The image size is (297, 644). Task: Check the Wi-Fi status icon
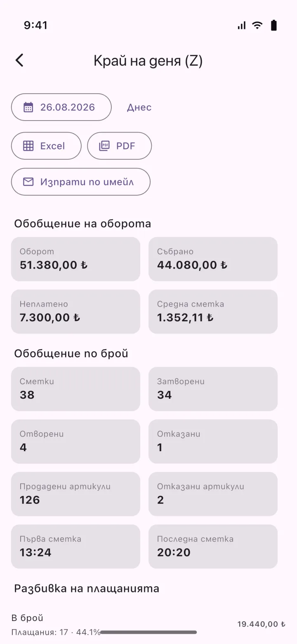(x=257, y=26)
